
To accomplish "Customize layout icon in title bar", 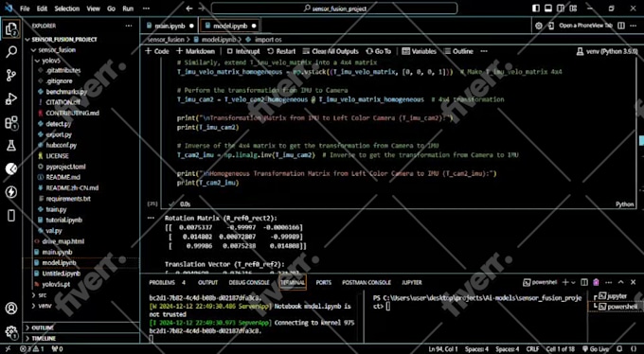I will point(573,9).
